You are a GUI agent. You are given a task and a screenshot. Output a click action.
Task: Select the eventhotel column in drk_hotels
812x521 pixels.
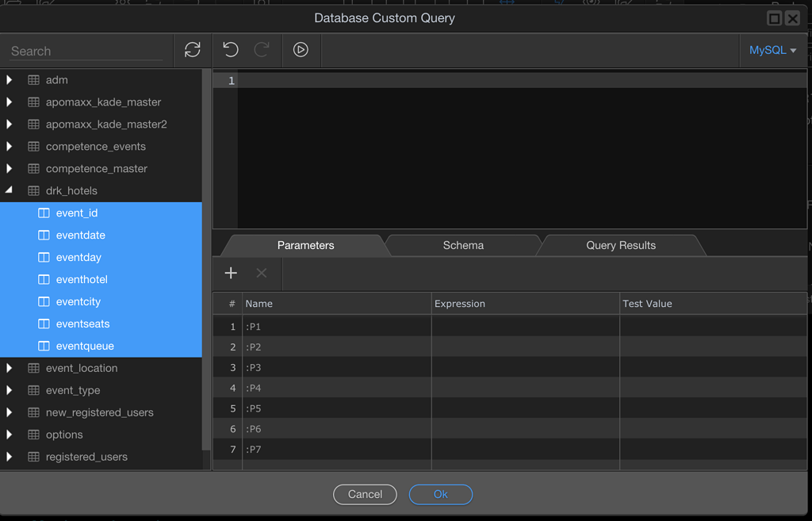[82, 279]
